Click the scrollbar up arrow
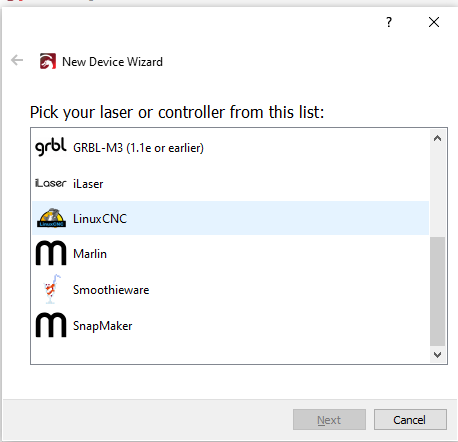 tap(437, 138)
